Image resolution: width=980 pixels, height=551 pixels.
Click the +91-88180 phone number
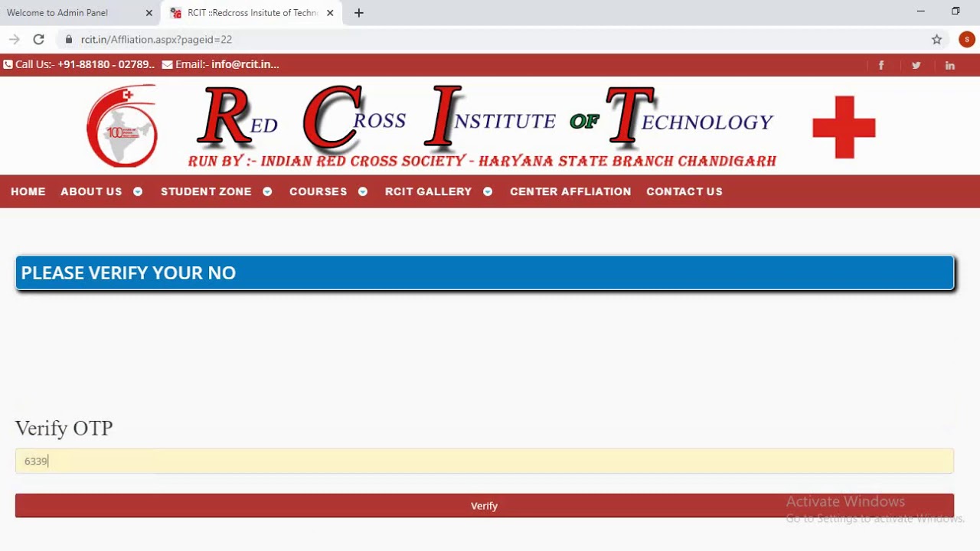point(106,64)
